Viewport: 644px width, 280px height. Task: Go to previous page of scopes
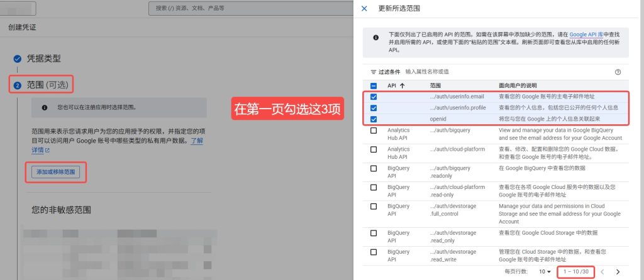pyautogui.click(x=602, y=271)
